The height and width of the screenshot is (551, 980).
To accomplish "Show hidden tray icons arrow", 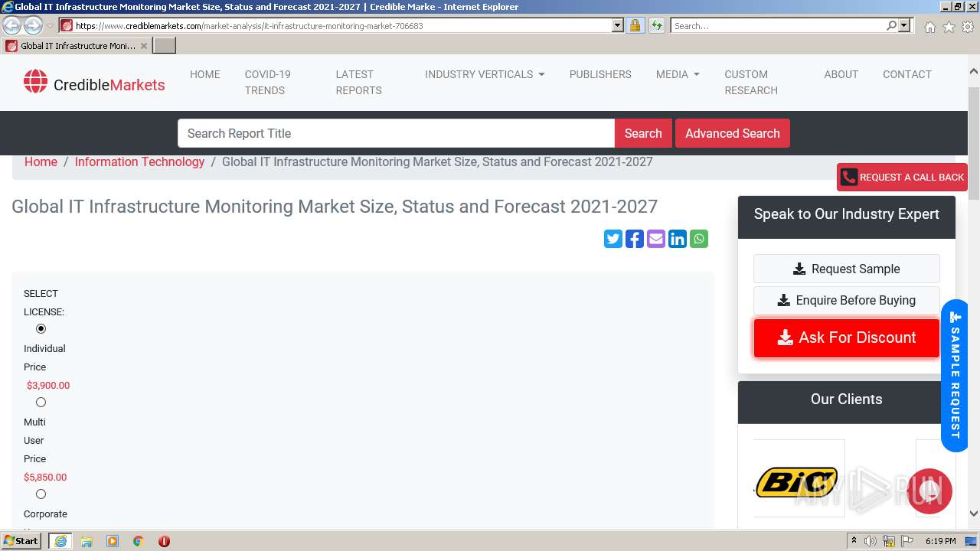I will [x=854, y=541].
